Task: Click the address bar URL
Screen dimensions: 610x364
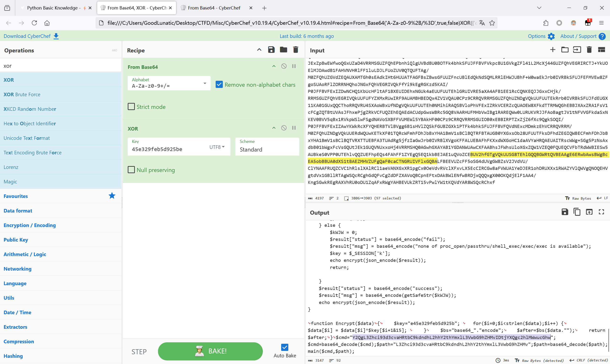Action: point(291,23)
